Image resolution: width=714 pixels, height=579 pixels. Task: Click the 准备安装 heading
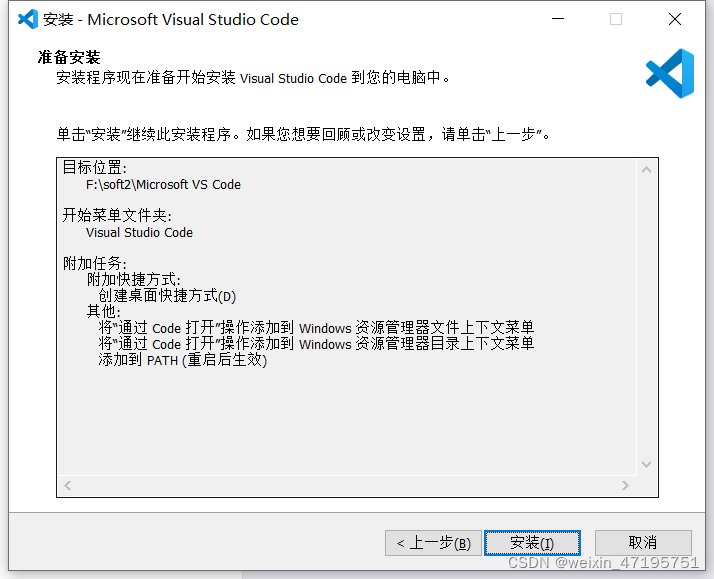[x=69, y=57]
